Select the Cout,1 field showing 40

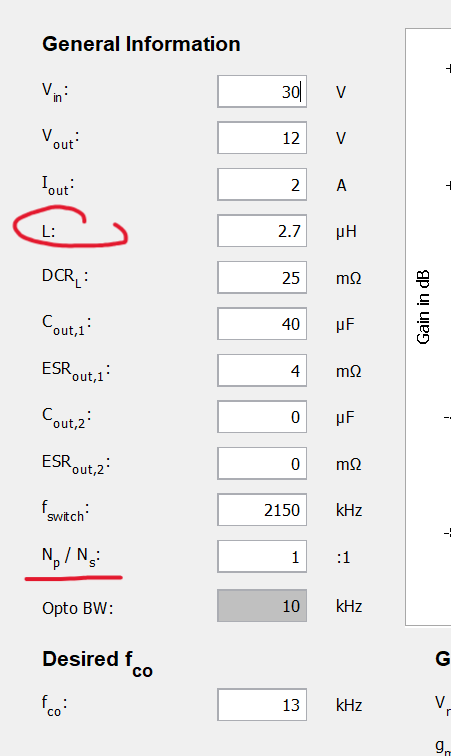(262, 324)
